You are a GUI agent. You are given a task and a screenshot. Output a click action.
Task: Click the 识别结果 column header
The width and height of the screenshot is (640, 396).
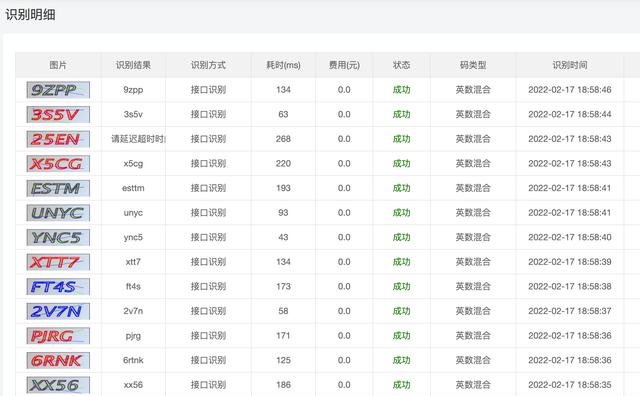pyautogui.click(x=133, y=65)
